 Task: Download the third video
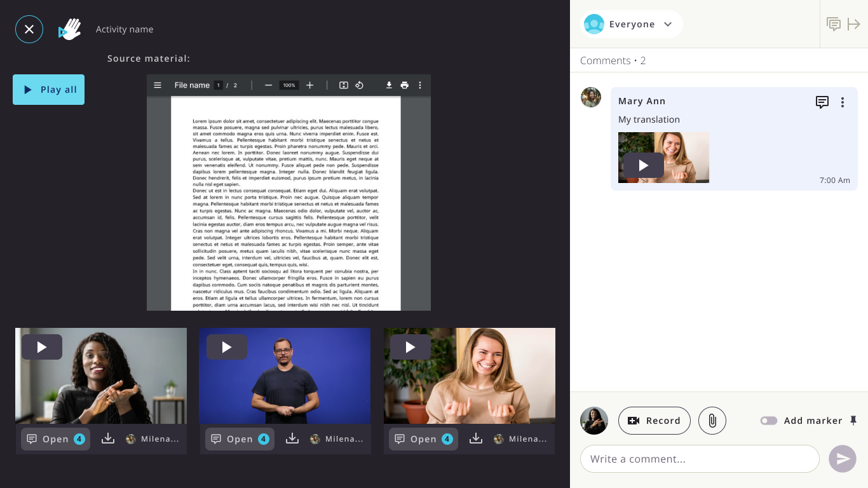tap(476, 438)
